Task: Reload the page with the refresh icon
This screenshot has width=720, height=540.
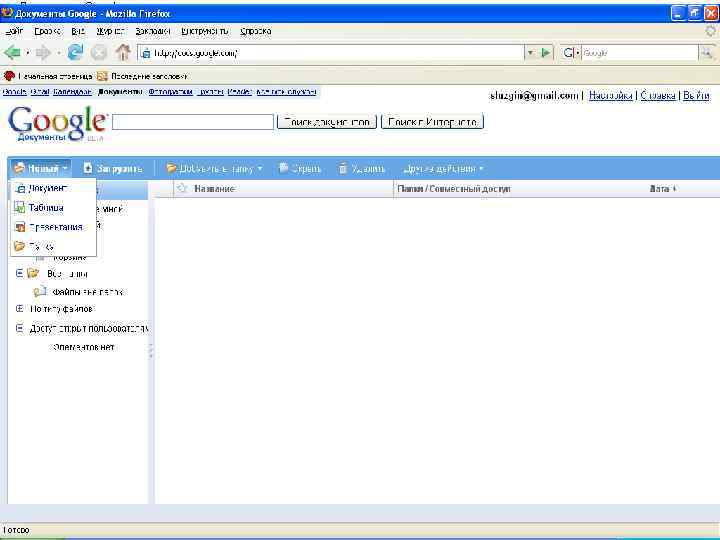Action: [x=75, y=53]
